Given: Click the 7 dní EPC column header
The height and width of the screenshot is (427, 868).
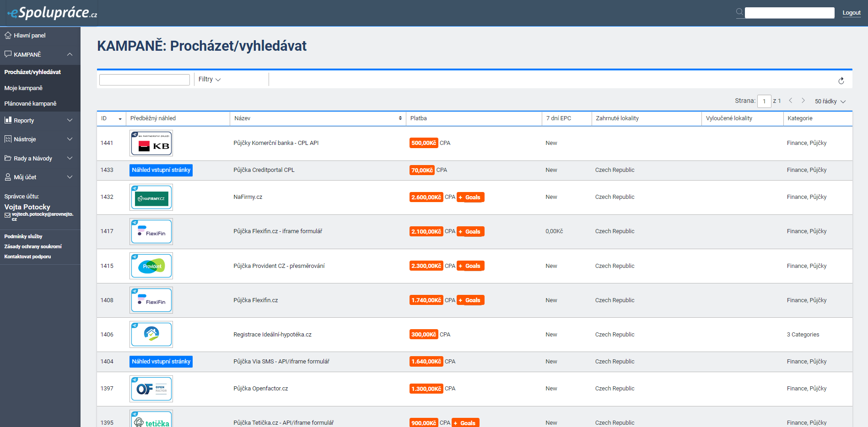Looking at the screenshot, I should tap(566, 118).
